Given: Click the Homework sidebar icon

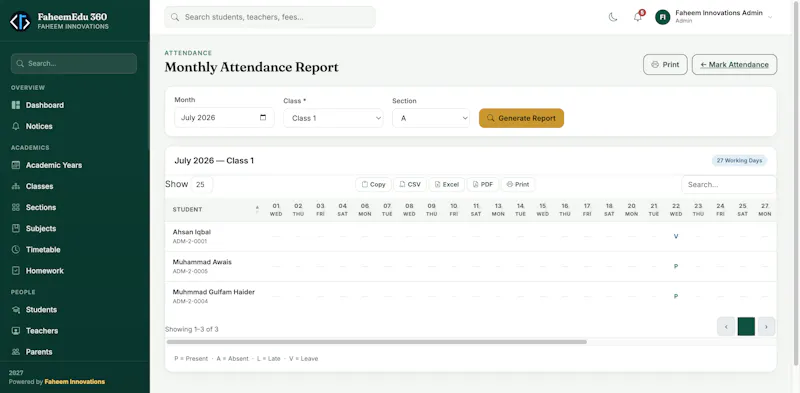Looking at the screenshot, I should point(16,271).
